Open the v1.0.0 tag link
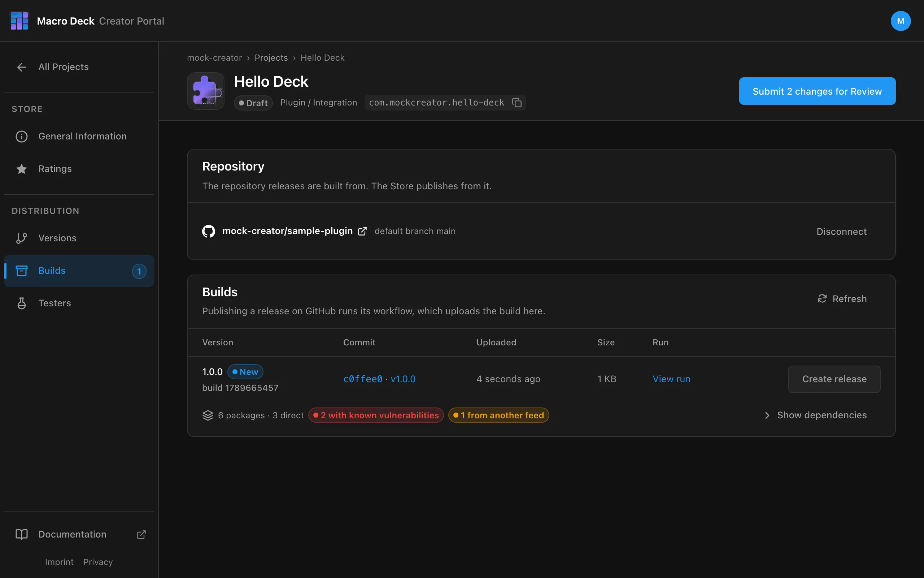The width and height of the screenshot is (924, 578). [x=403, y=379]
